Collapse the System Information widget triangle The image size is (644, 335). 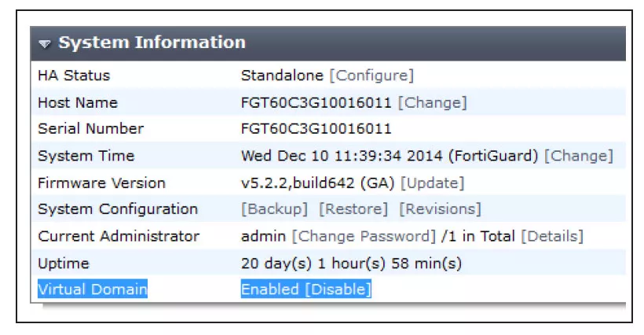44,43
